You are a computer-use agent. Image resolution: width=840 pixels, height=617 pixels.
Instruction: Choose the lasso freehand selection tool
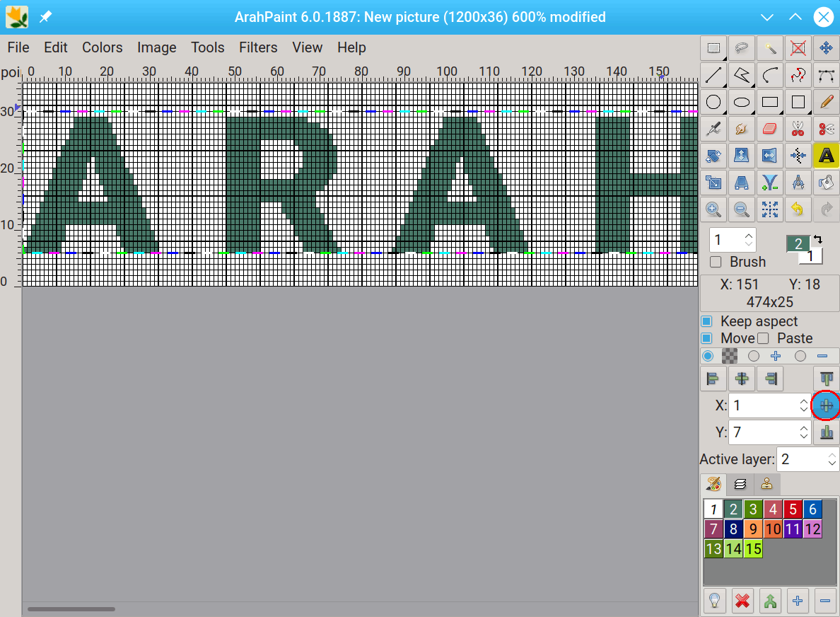742,48
